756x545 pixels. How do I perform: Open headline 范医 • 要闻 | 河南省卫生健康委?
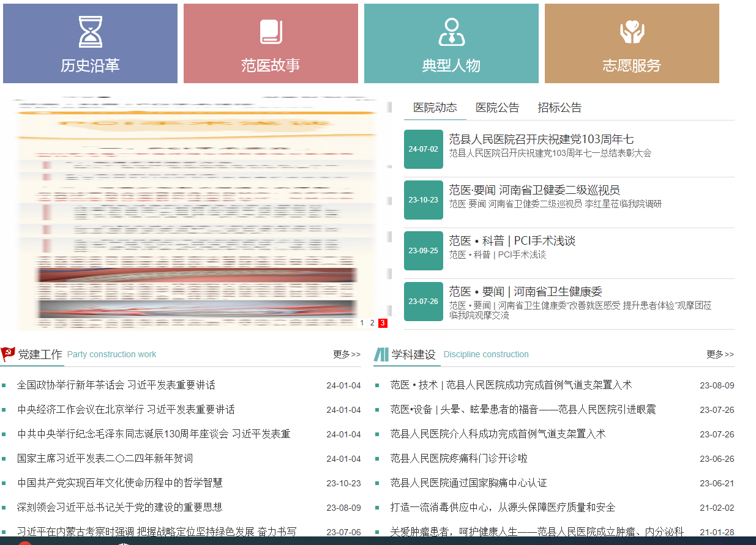pos(526,292)
